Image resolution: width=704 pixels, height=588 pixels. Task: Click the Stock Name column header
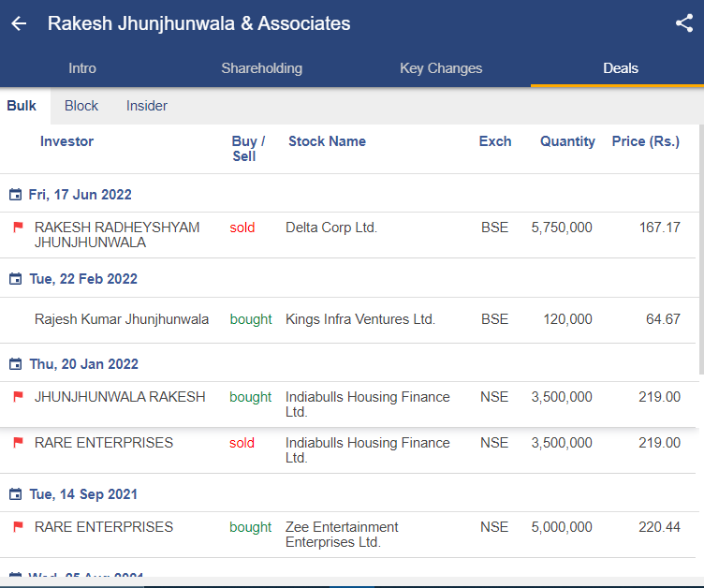[x=327, y=141]
